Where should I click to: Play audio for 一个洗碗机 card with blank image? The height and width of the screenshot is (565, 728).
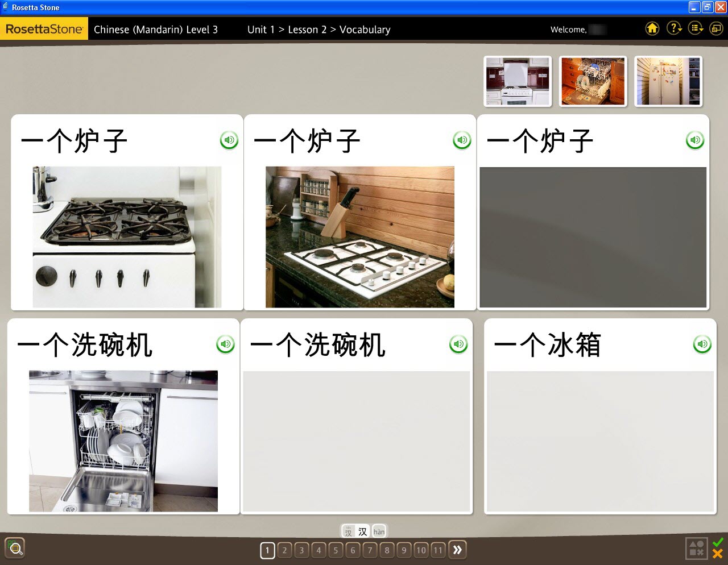coord(458,344)
